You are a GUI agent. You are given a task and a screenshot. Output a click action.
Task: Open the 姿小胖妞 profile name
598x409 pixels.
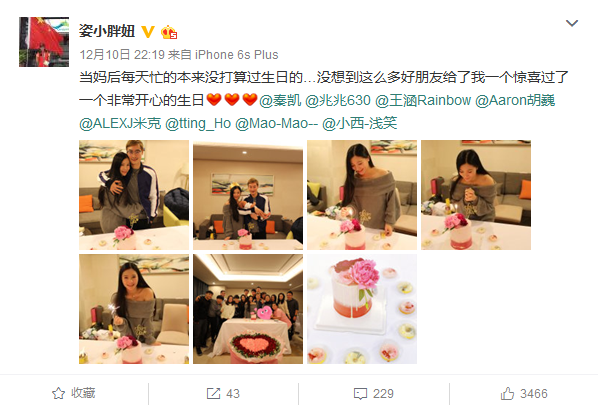107,31
